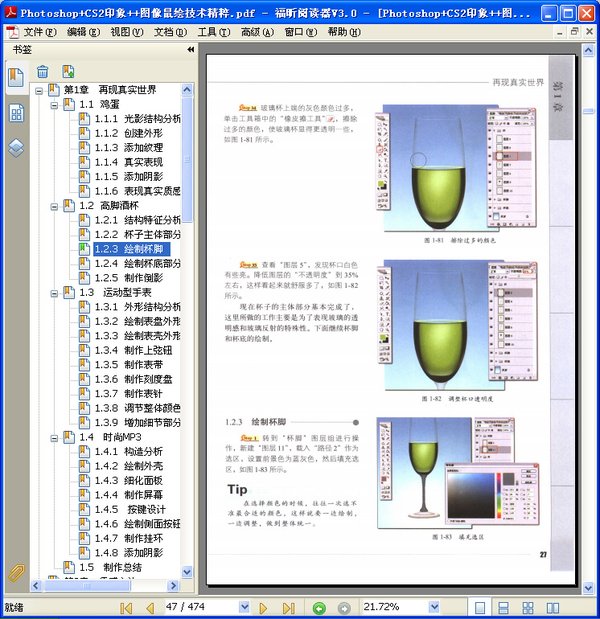Viewport: 600px width, 619px height.
Task: Click bookmark icon beside 1.4.8 添加阴影
Action: coord(84,553)
